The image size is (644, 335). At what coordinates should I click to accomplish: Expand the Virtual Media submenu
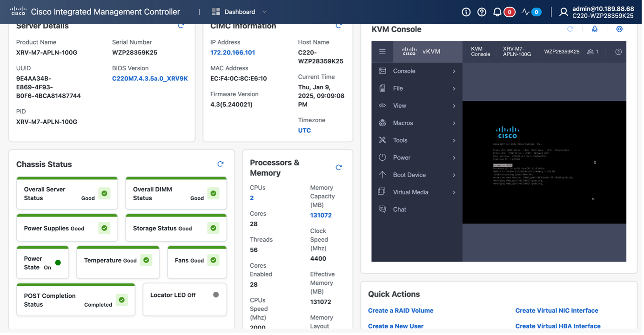pyautogui.click(x=417, y=192)
